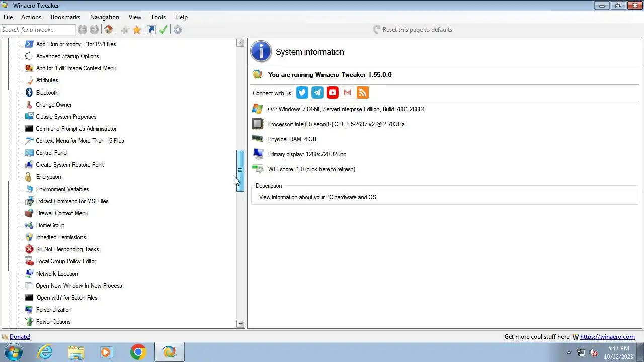Select Open New Window In New Process
Image resolution: width=644 pixels, height=362 pixels.
[79, 286]
